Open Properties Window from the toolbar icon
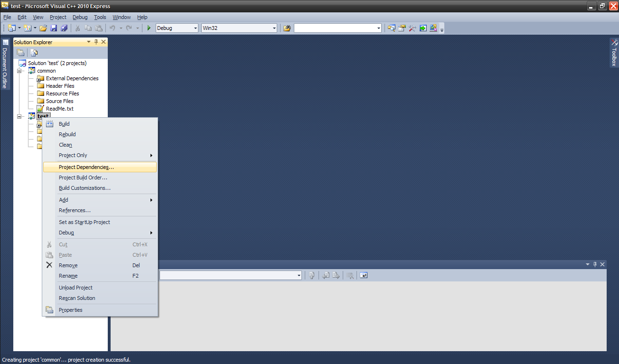619x364 pixels. click(x=402, y=28)
